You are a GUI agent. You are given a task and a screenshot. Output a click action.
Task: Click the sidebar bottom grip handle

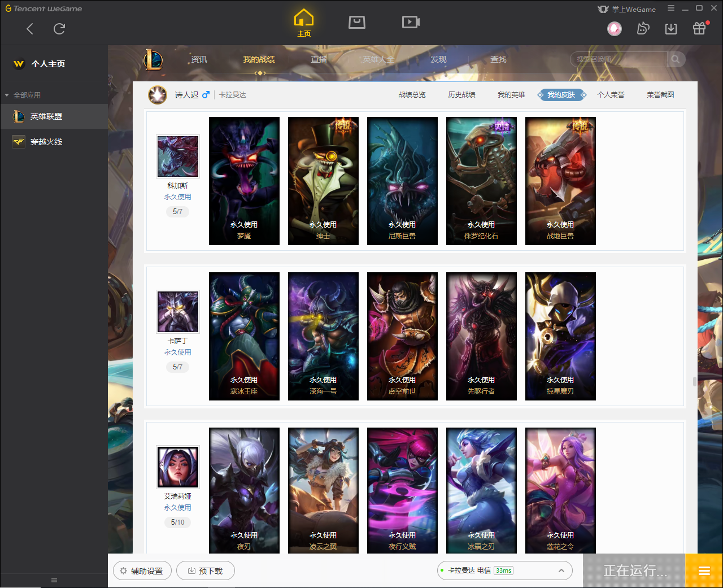coord(54,580)
